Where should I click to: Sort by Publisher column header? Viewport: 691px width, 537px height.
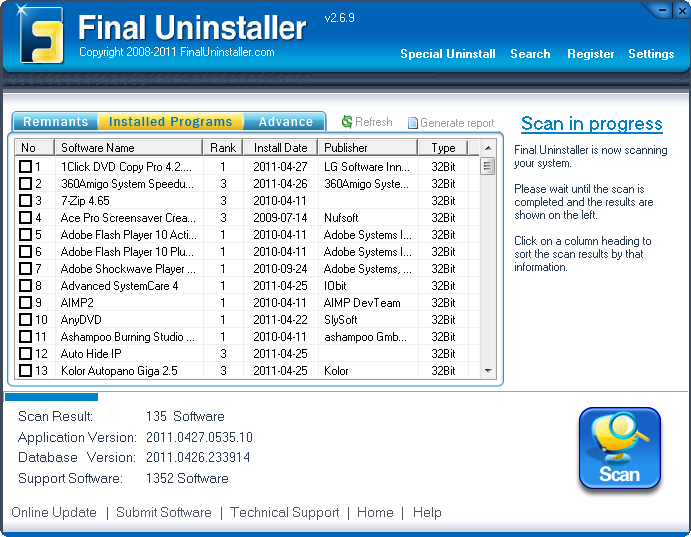pos(368,148)
